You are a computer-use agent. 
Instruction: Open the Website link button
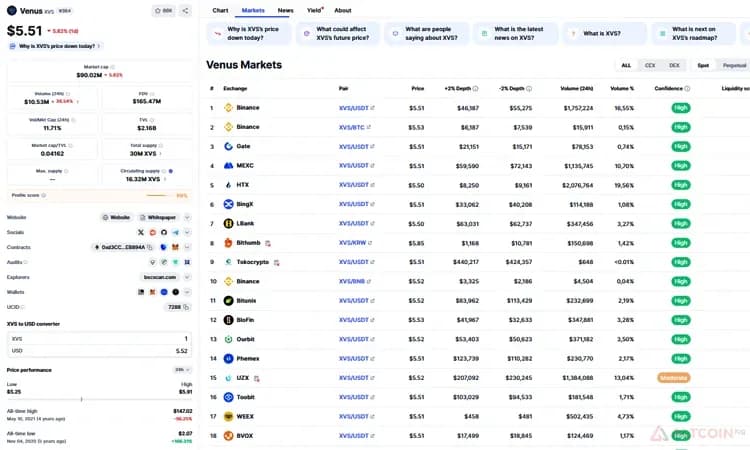(x=116, y=218)
